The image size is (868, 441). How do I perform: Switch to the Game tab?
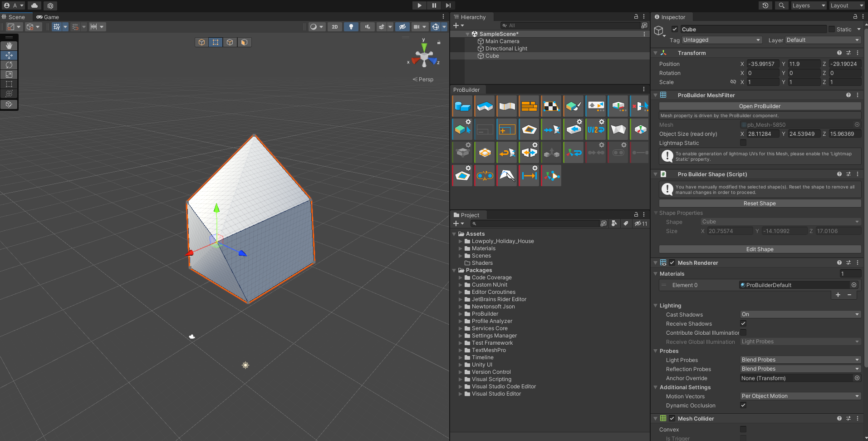point(48,17)
